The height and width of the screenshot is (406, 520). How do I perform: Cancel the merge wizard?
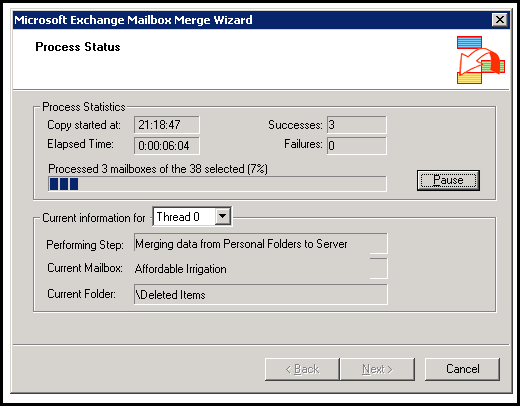462,369
